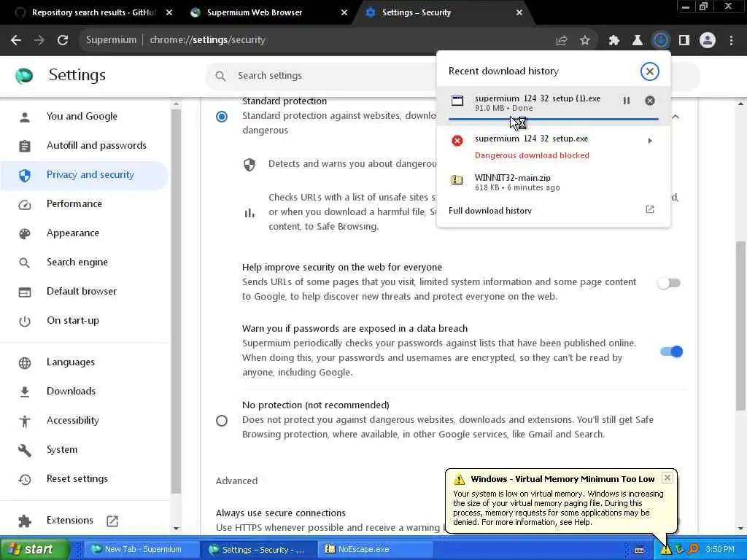The image size is (747, 560).
Task: Open the three-dot browser menu
Action: pyautogui.click(x=731, y=41)
